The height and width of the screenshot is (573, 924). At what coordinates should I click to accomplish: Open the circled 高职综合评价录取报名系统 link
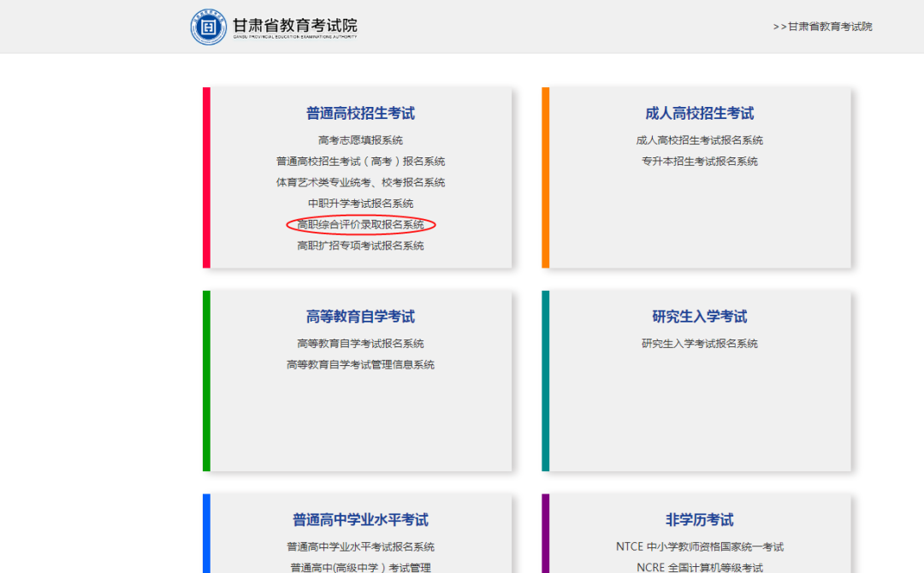pyautogui.click(x=360, y=224)
